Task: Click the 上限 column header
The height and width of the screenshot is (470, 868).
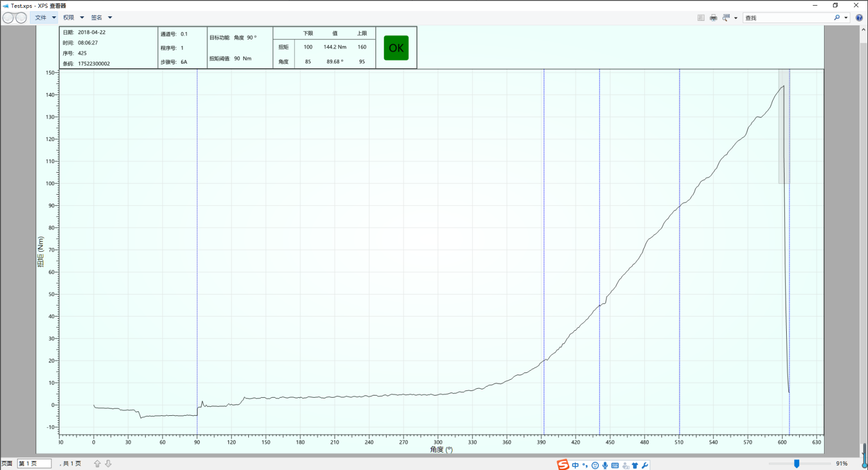Action: pos(362,33)
